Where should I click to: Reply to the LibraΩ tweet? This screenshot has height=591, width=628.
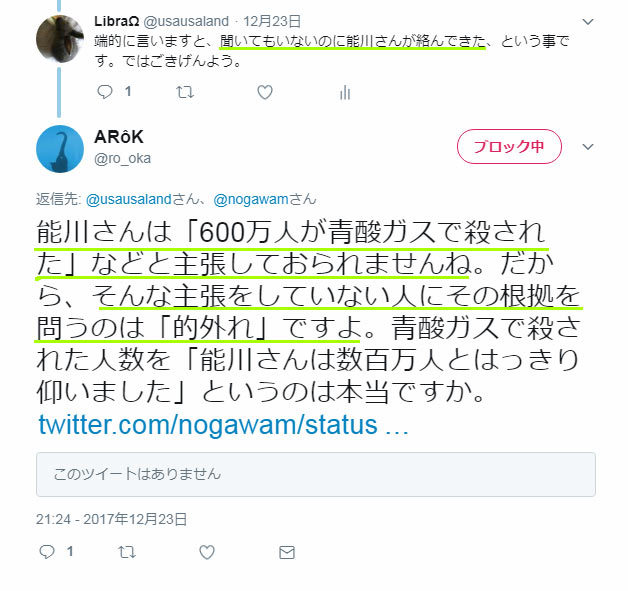pos(105,92)
